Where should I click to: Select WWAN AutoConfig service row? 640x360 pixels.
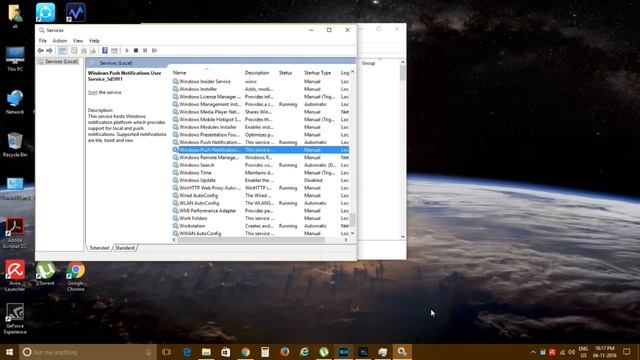(260, 233)
